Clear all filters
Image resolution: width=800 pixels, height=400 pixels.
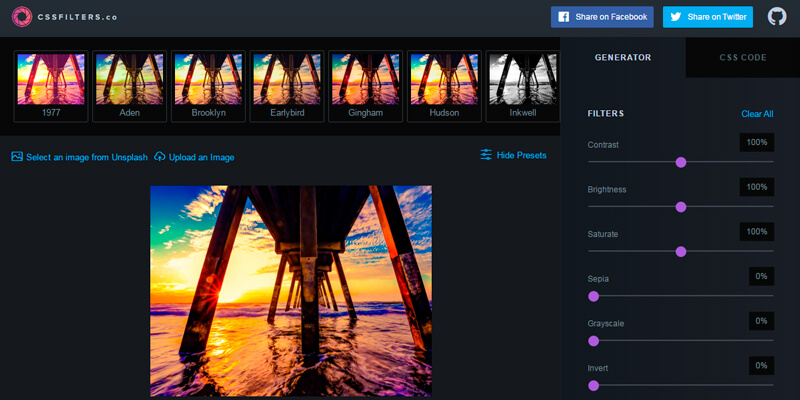757,114
